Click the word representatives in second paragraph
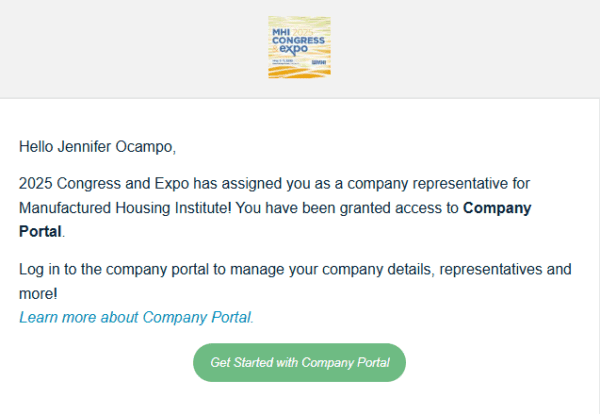The height and width of the screenshot is (414, 600). point(490,269)
